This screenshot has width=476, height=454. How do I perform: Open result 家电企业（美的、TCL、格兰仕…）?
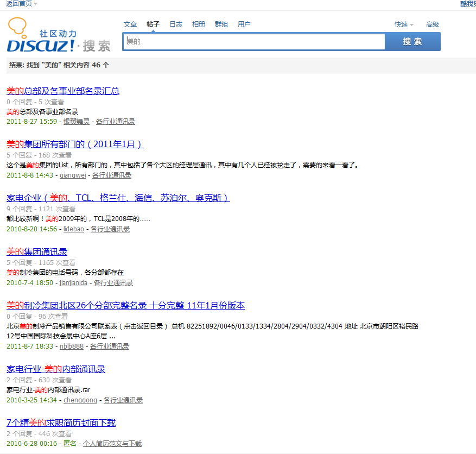point(118,198)
